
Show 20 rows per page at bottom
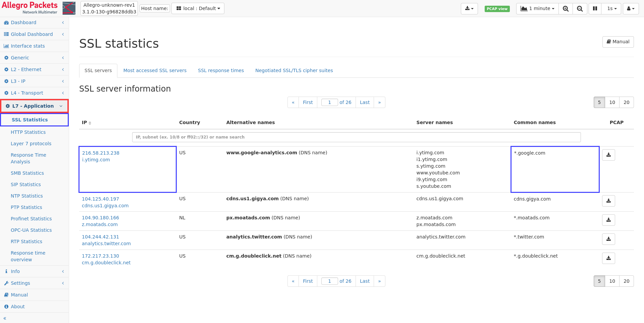coord(626,281)
